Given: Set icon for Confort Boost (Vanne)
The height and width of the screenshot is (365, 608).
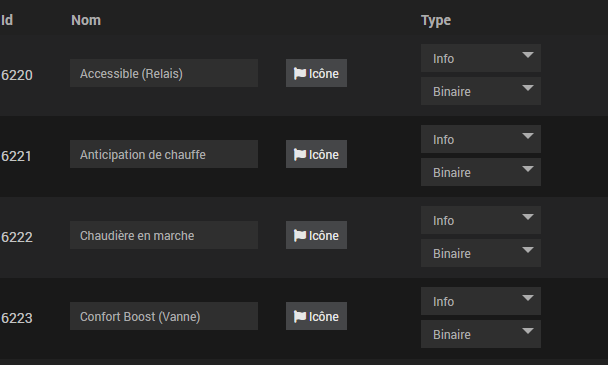Looking at the screenshot, I should [x=316, y=316].
